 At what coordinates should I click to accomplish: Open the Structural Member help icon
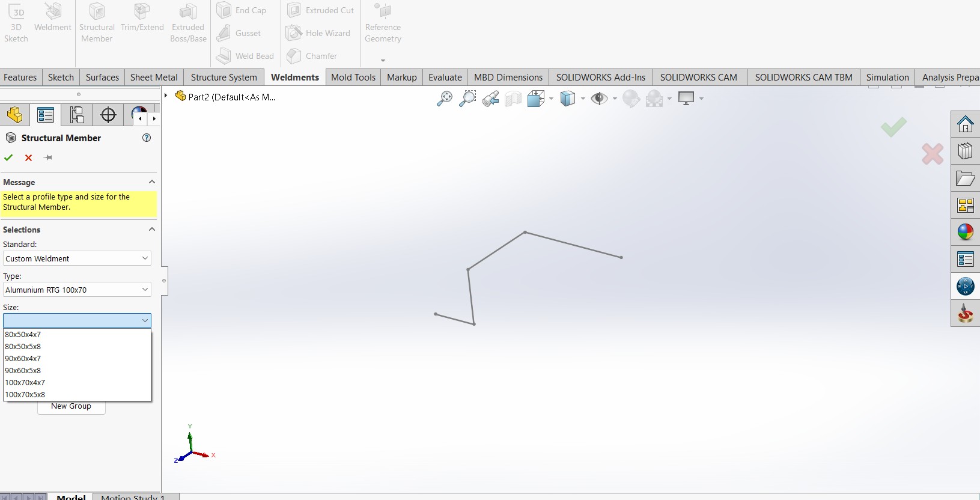[x=147, y=138]
